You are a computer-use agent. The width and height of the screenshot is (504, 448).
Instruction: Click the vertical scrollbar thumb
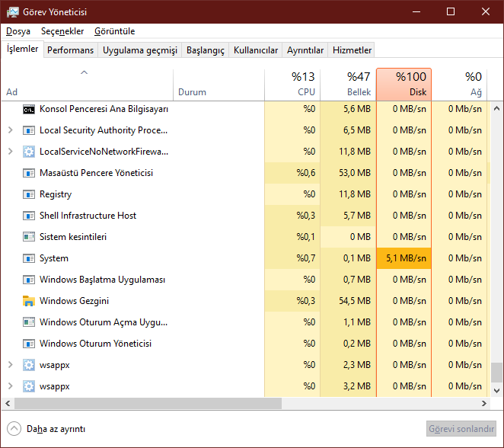496,373
